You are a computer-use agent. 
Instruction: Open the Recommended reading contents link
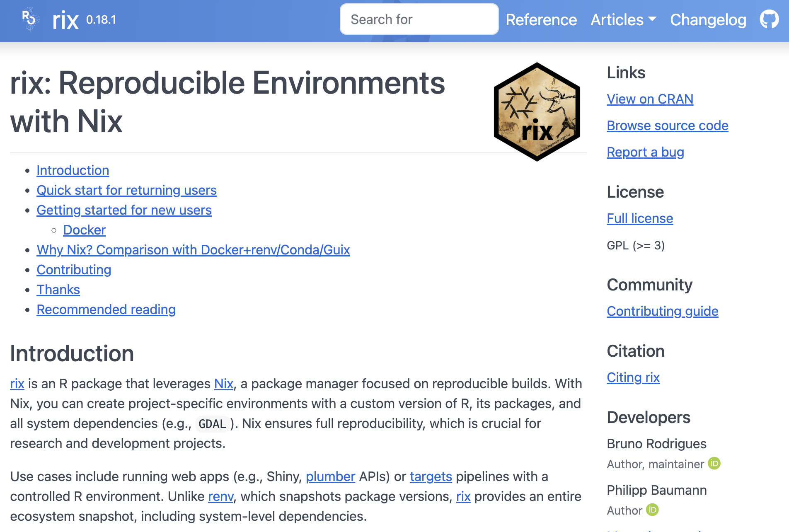(x=106, y=310)
